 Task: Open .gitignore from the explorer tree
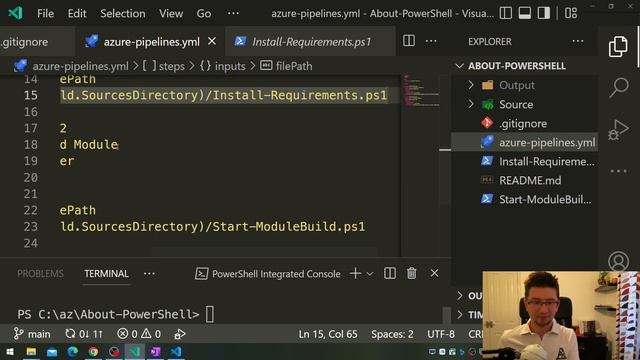[x=524, y=123]
